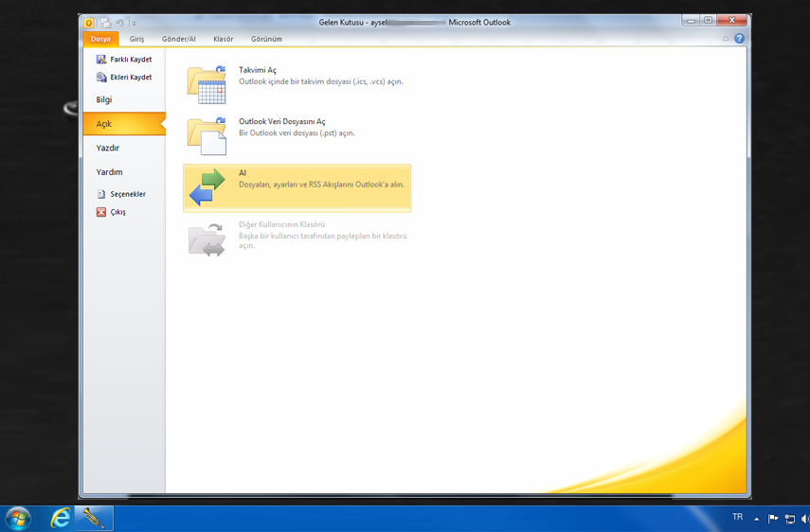The image size is (810, 532).
Task: Switch to the Klasör tab
Action: 224,39
